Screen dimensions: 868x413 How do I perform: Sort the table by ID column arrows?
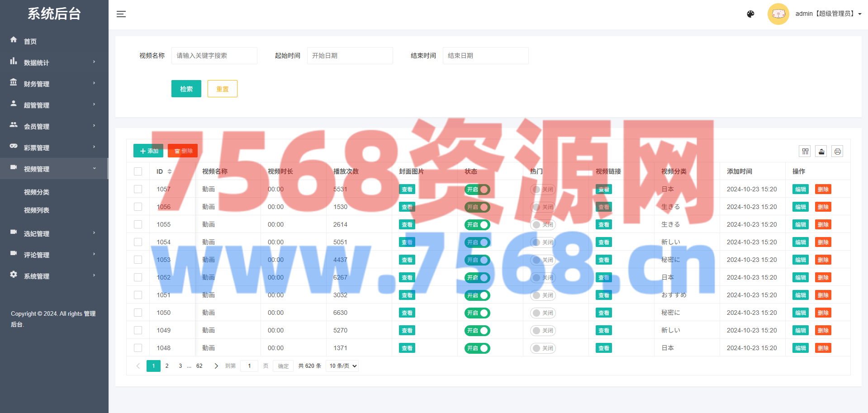click(170, 171)
